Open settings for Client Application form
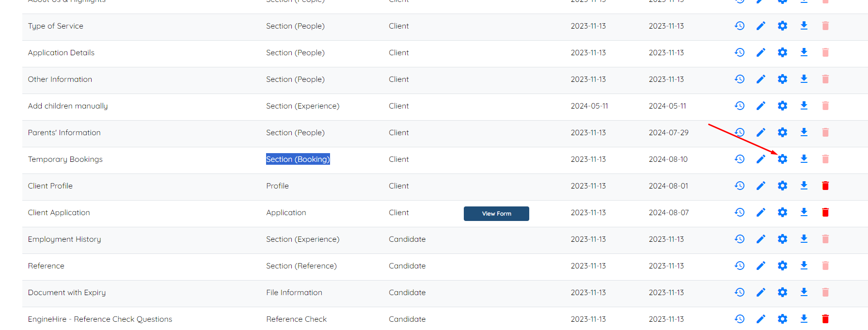This screenshot has height=330, width=868. [x=782, y=212]
